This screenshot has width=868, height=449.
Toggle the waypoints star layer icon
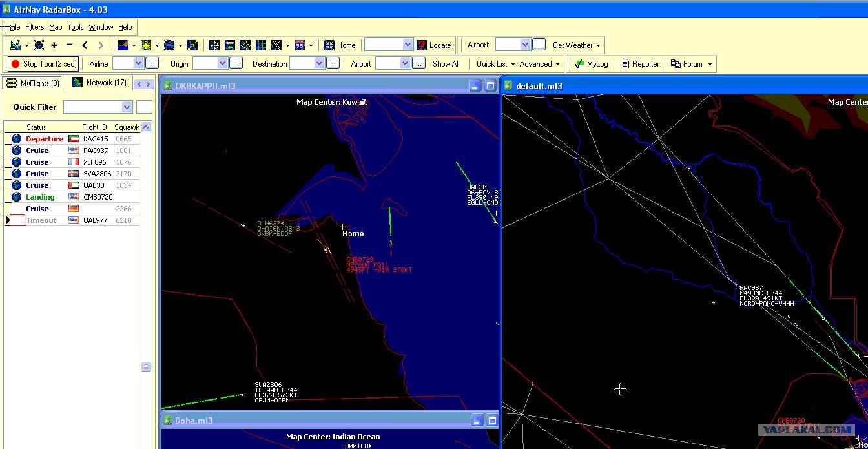click(245, 45)
